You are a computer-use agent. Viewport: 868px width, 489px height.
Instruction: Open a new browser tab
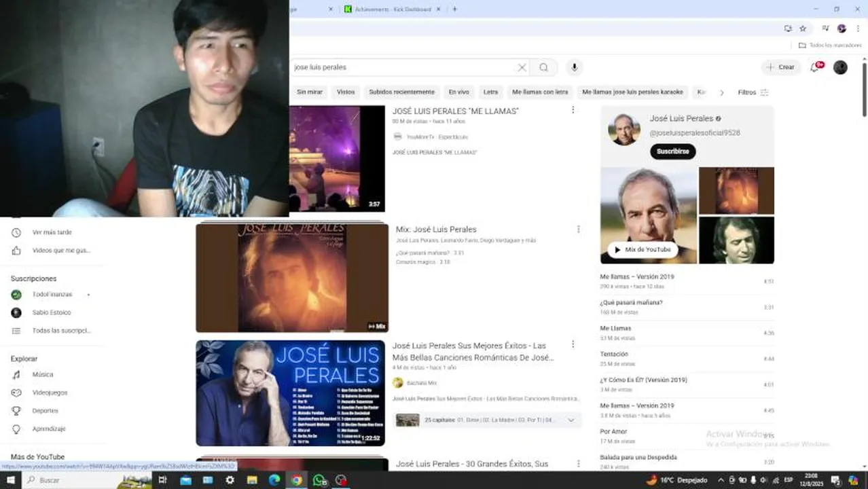(454, 9)
